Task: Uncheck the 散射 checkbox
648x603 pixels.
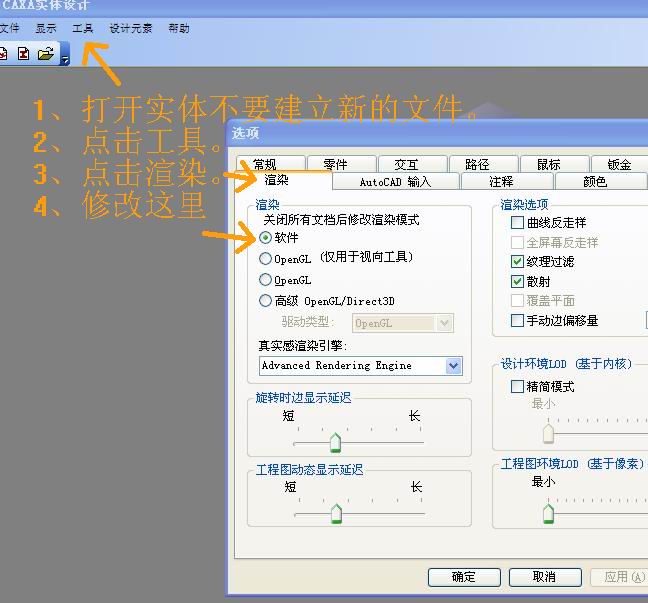Action: [x=517, y=281]
